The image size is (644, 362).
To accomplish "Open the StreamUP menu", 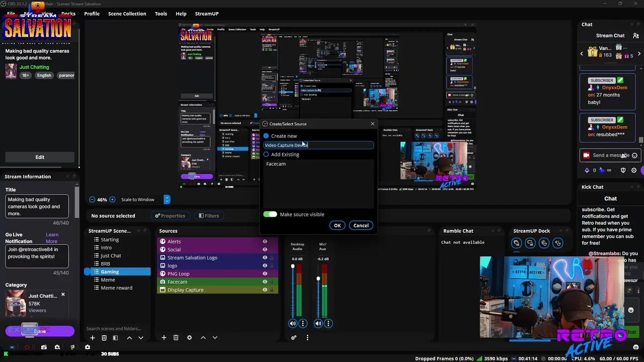I will [206, 14].
